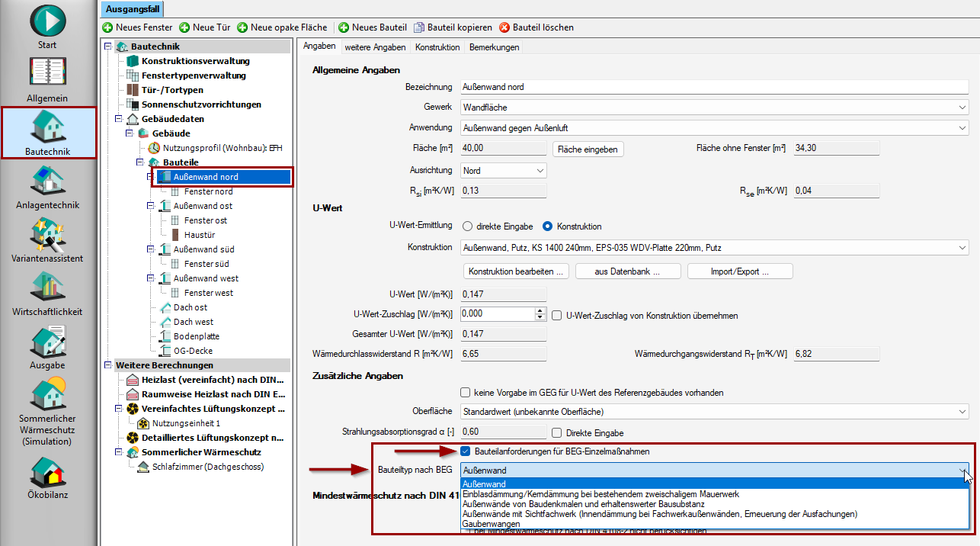Open the Ausrichtung dropdown showing Nord
The image size is (980, 546).
[503, 170]
